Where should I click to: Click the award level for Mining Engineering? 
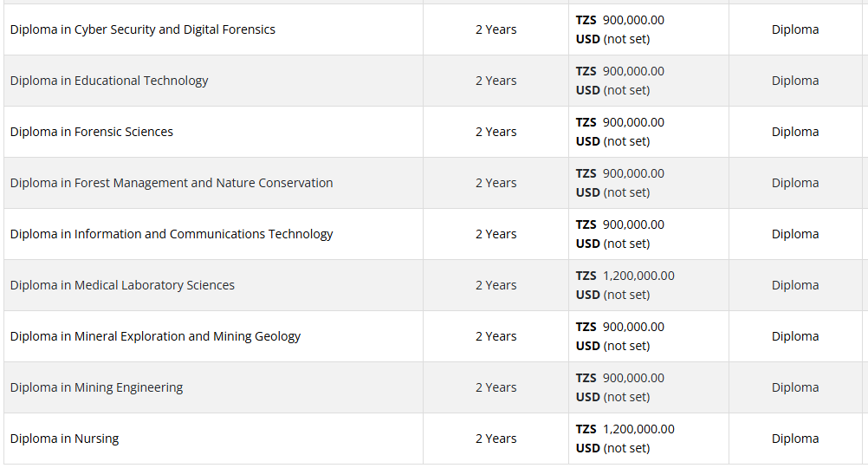click(x=794, y=387)
